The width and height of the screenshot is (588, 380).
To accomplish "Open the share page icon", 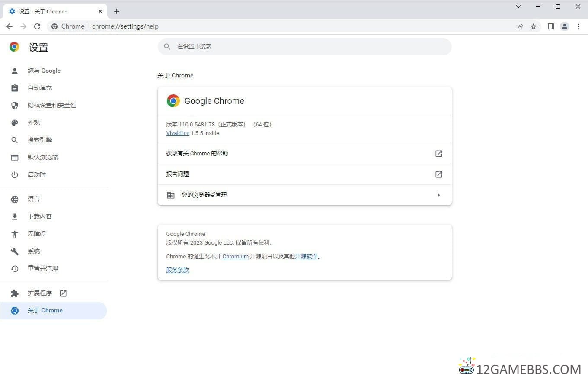I will tap(520, 26).
